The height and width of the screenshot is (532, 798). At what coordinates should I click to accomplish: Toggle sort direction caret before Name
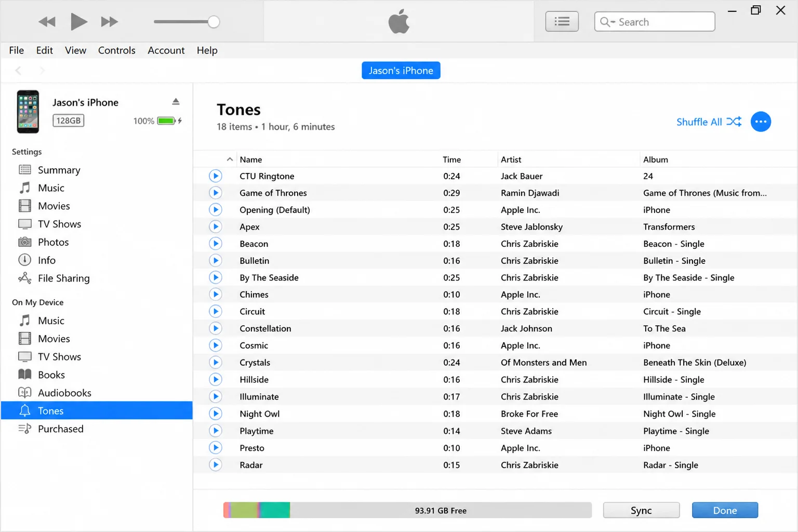[x=230, y=159]
